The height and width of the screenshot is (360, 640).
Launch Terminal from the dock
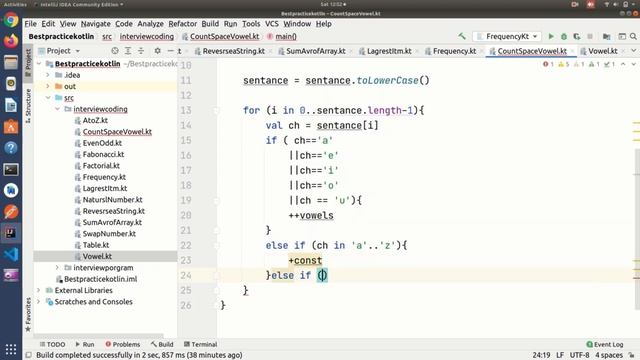[11, 169]
